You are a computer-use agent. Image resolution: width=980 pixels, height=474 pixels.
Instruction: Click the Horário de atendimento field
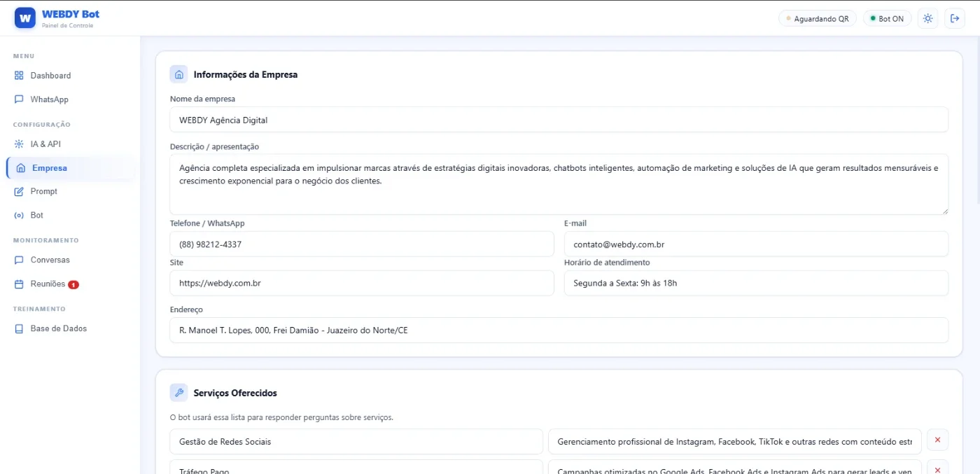756,284
